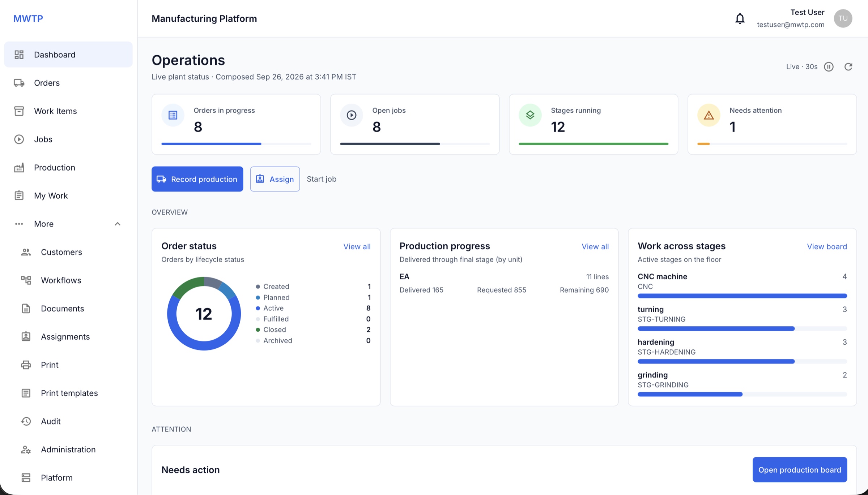This screenshot has height=495, width=868.
Task: Click the CNC machine progress bar
Action: coord(742,296)
